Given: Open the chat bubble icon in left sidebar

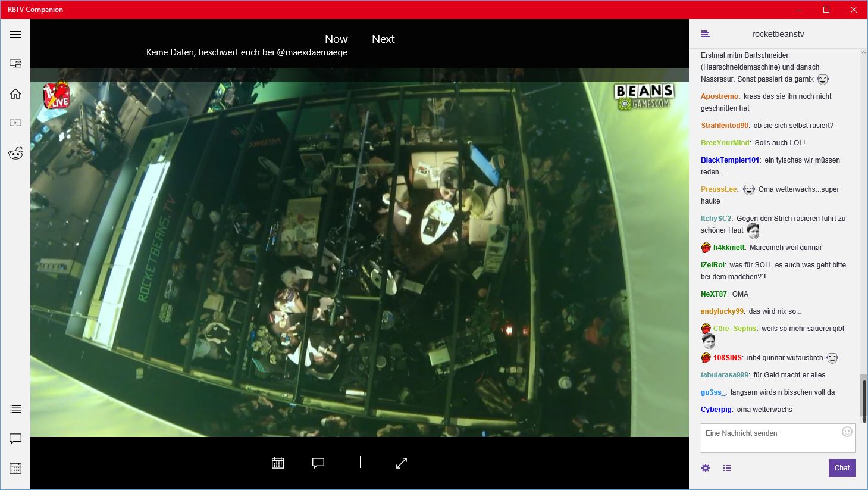Looking at the screenshot, I should click(x=15, y=439).
